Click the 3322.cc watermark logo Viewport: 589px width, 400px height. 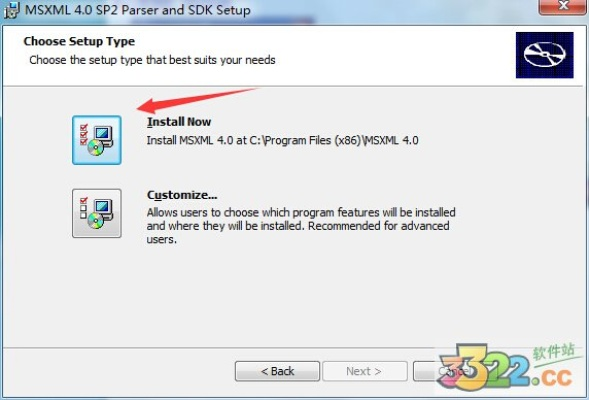[505, 367]
